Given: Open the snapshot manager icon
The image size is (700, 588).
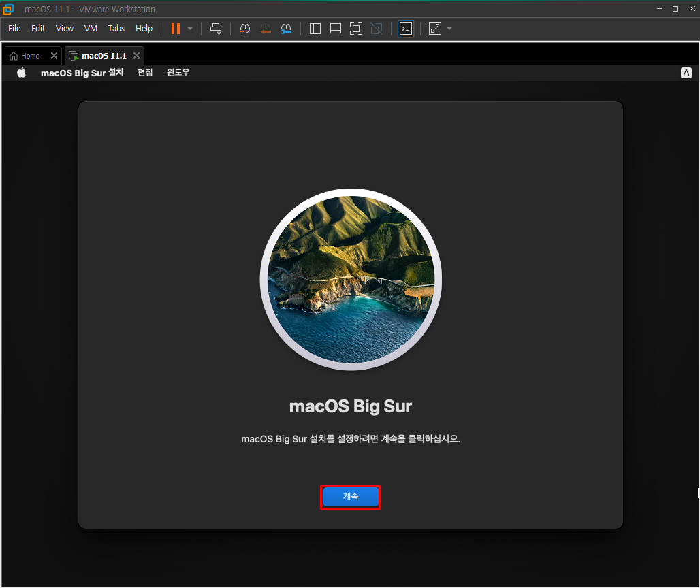Looking at the screenshot, I should pyautogui.click(x=286, y=29).
